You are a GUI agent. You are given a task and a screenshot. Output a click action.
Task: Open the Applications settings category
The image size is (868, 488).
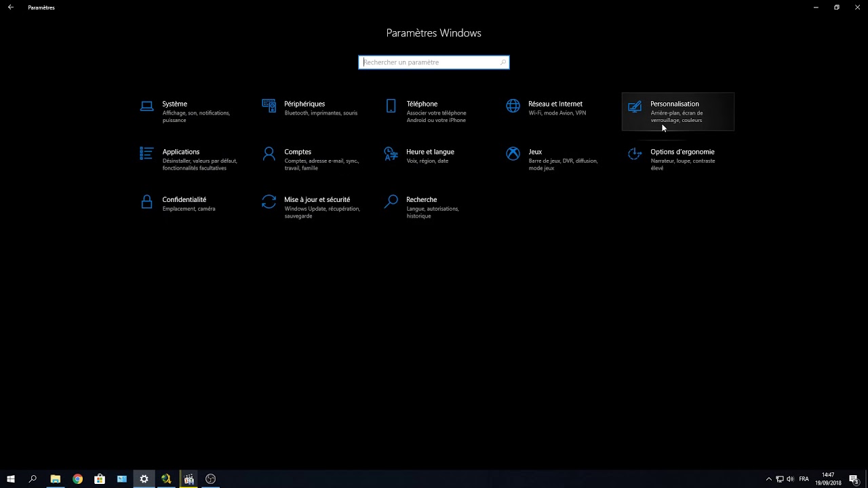tap(191, 159)
